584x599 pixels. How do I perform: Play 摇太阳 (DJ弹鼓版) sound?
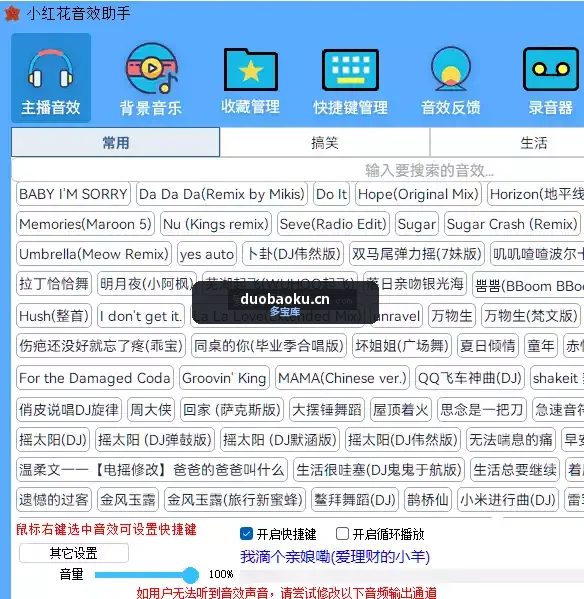(x=155, y=439)
